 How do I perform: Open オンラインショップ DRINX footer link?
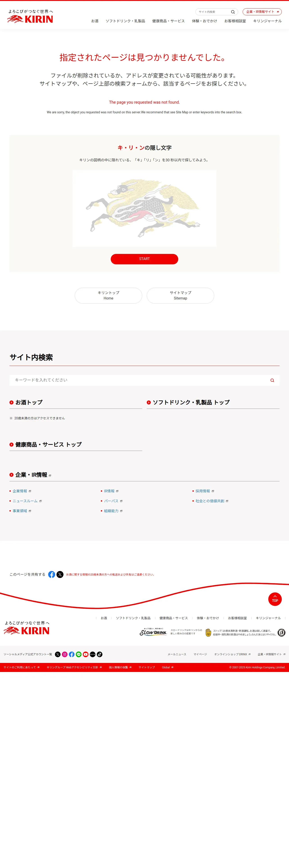click(x=233, y=654)
